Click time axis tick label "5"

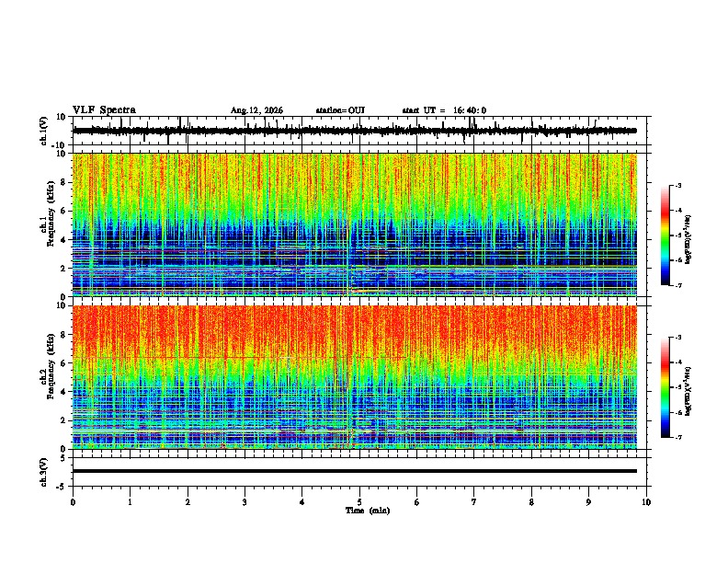tap(359, 502)
